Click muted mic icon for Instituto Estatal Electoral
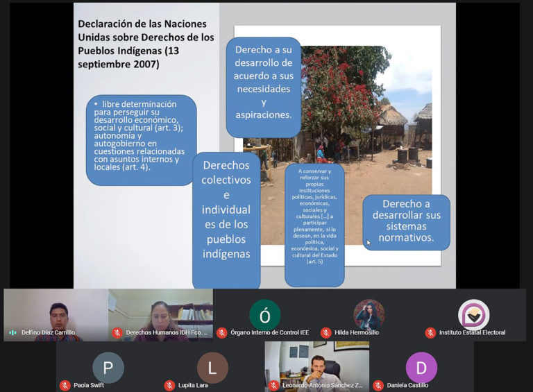This screenshot has height=392, width=533. pos(430,332)
